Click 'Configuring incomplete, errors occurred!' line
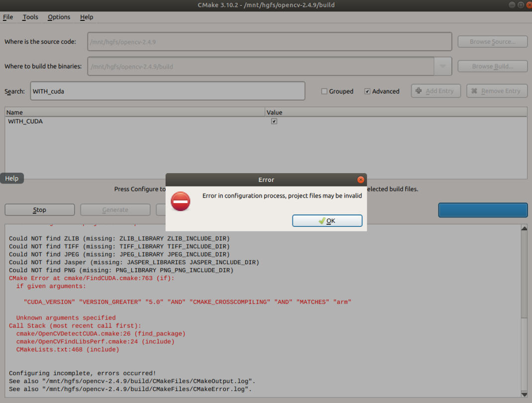Screen dimensions: 532x403 pyautogui.click(x=83, y=373)
